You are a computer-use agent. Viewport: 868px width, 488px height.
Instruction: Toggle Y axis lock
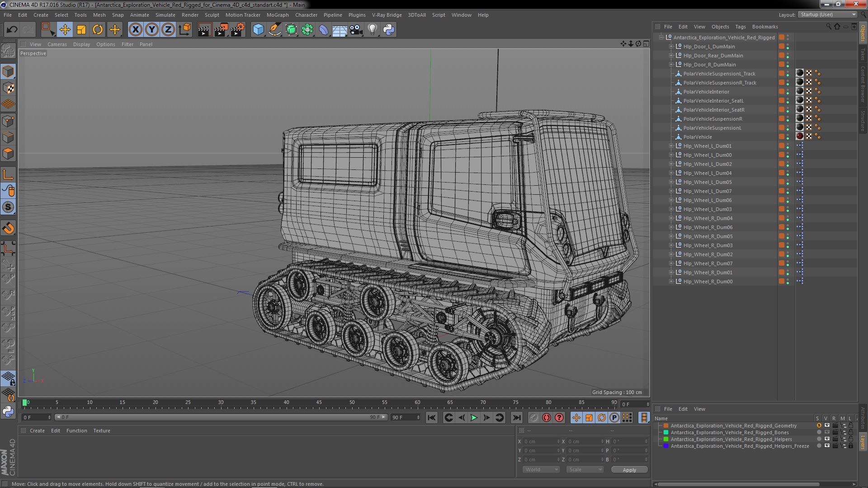pos(152,30)
